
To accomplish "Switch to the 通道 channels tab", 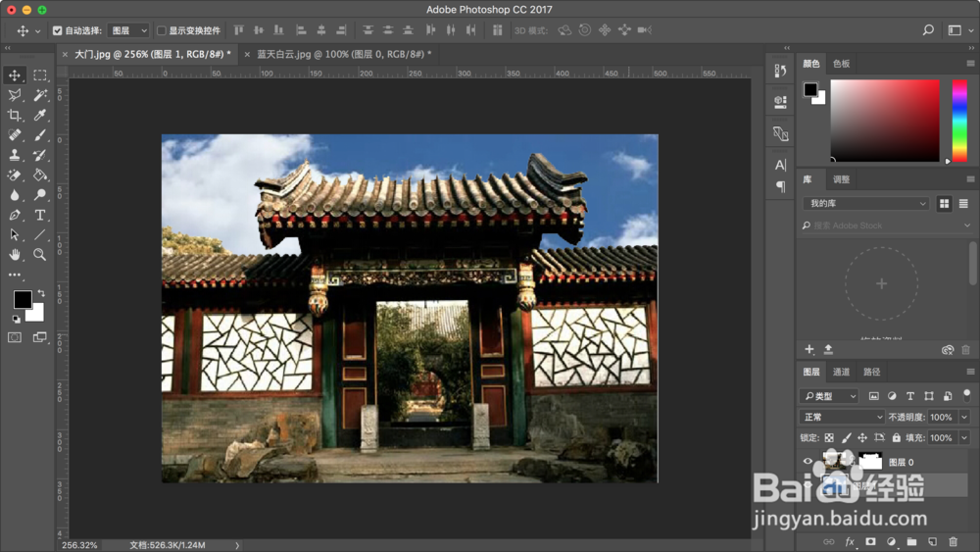I will tap(841, 372).
